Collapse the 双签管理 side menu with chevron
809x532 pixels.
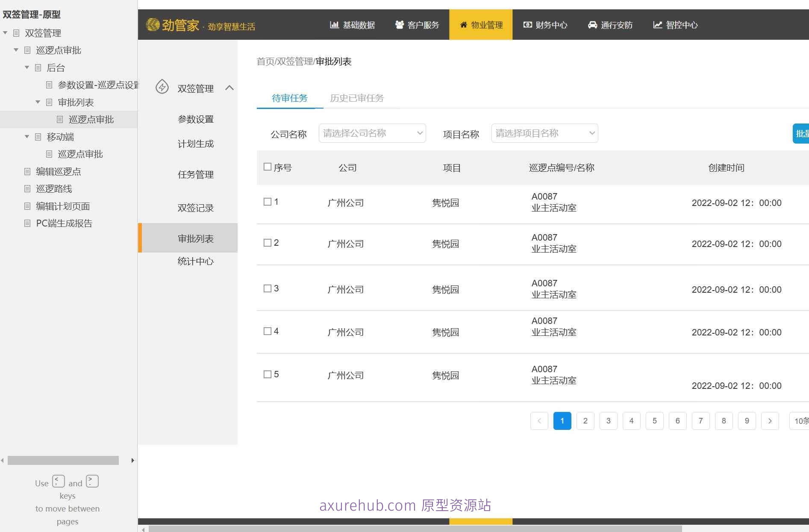230,88
